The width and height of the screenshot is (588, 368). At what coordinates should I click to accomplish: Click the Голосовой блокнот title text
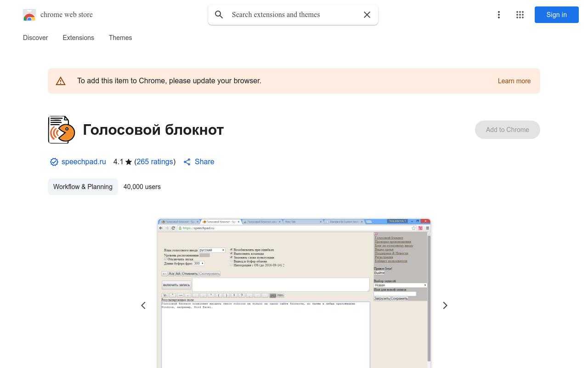[x=153, y=130]
